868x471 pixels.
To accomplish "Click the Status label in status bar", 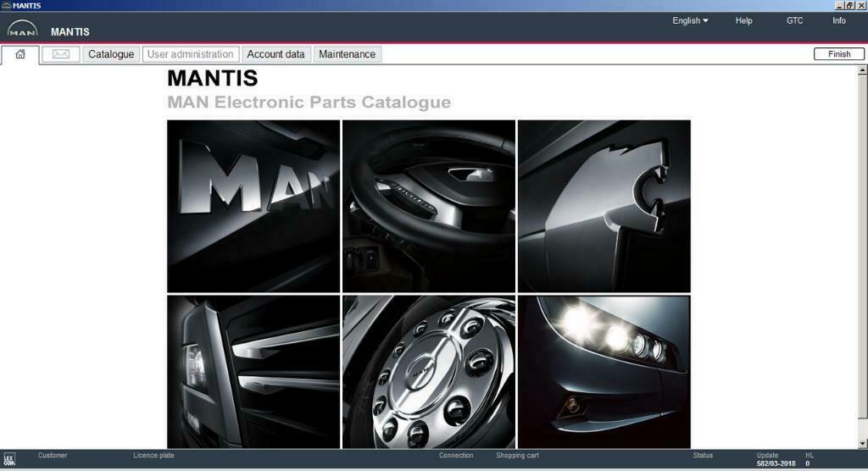I will tap(703, 455).
